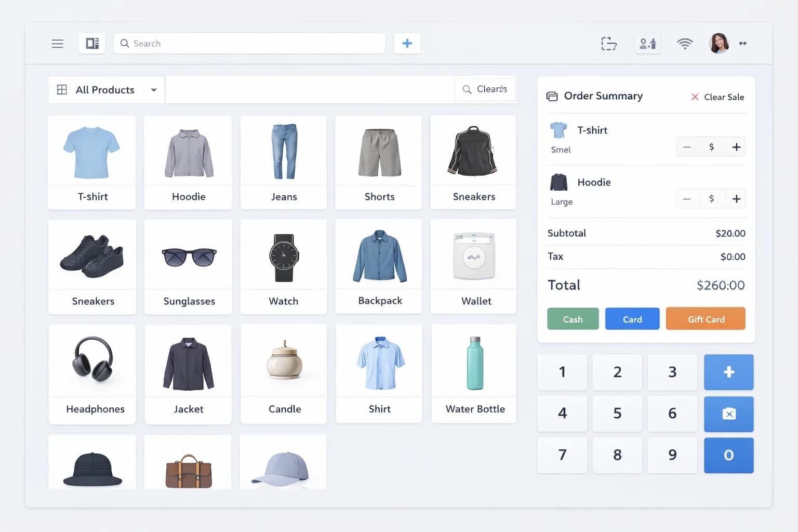Image resolution: width=798 pixels, height=532 pixels.
Task: Choose Gift Card as the payment method
Action: (x=705, y=318)
